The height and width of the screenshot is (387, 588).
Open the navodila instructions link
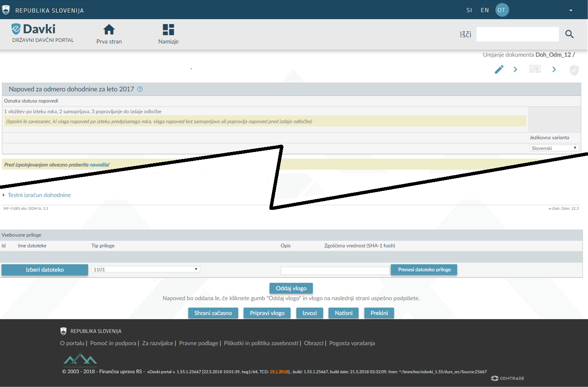(x=99, y=165)
